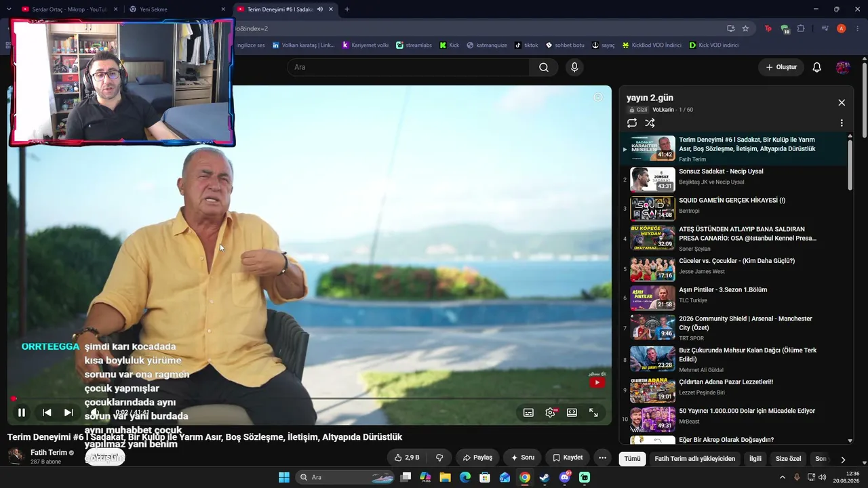This screenshot has height=488, width=868.
Task: Toggle subtitles on the video player
Action: 528,412
